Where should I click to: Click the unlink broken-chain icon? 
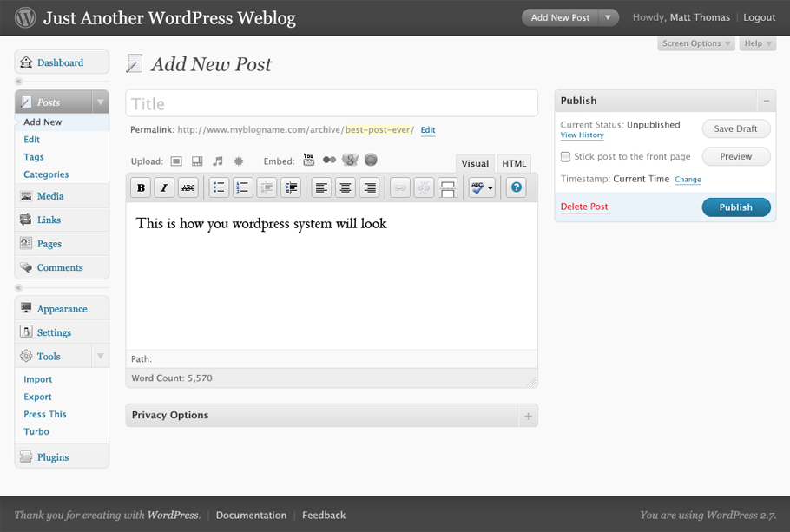tap(424, 188)
